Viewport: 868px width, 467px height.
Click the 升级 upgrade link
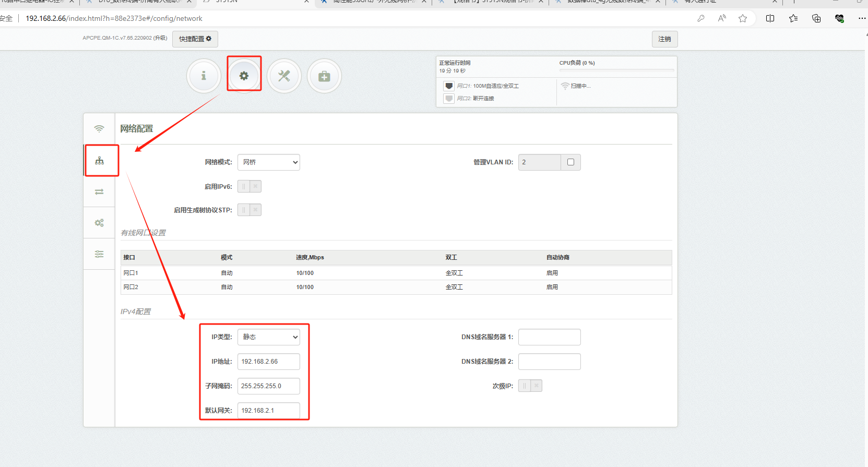pyautogui.click(x=160, y=38)
